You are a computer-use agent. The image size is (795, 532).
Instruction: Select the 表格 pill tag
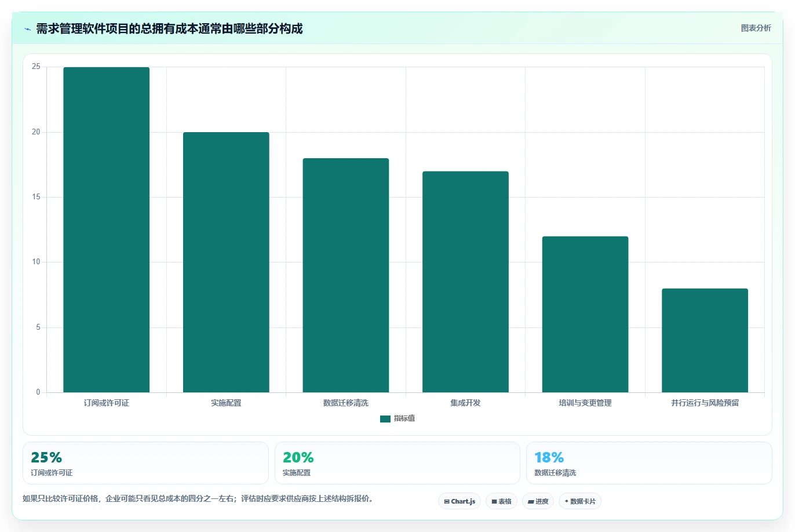click(x=501, y=501)
